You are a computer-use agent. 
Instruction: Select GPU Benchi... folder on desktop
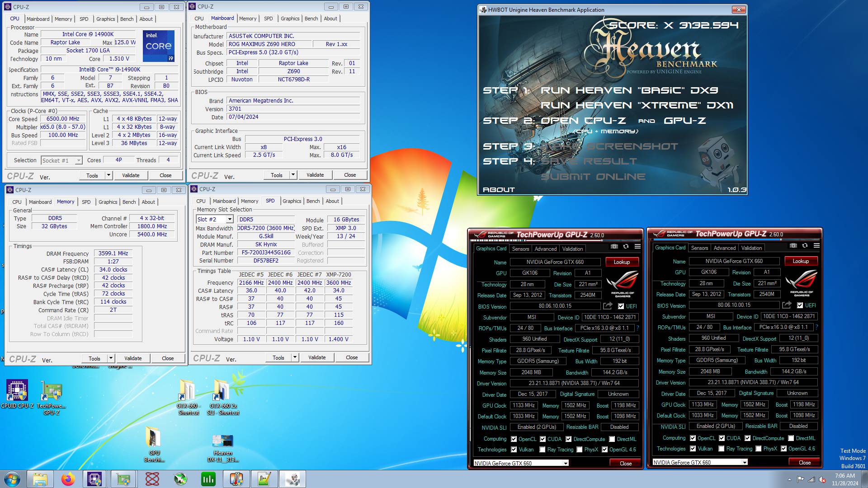pyautogui.click(x=154, y=445)
